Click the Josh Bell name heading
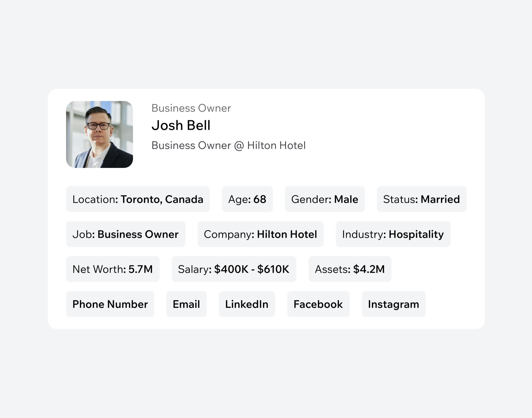 click(181, 125)
